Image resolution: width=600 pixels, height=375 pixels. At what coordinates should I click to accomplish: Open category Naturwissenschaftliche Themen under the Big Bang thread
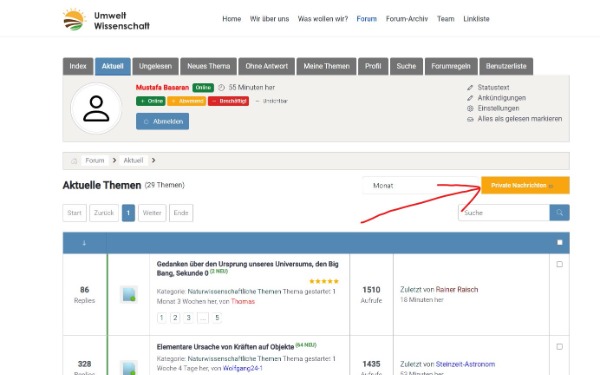click(234, 292)
